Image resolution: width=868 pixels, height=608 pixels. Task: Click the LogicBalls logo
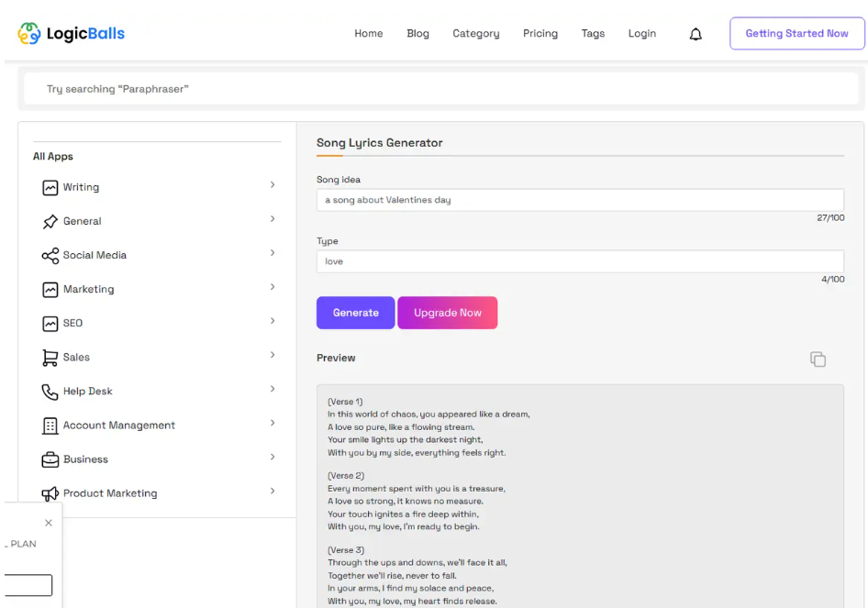click(x=72, y=34)
